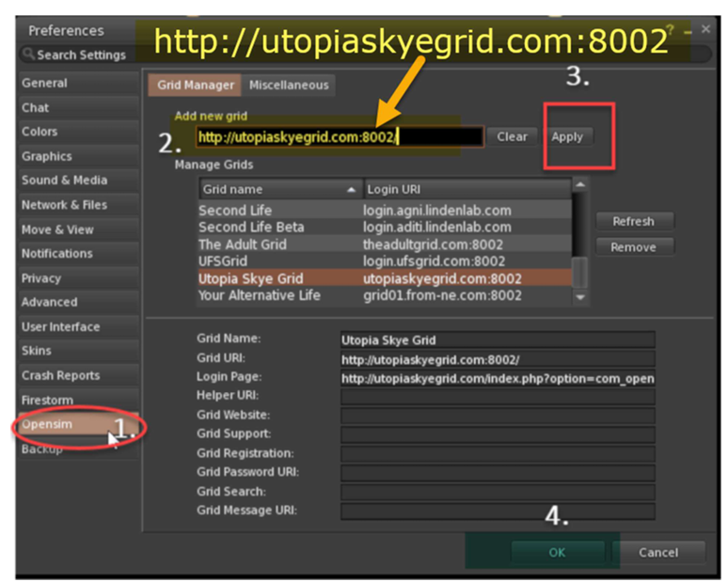Click the Grid Message URI field
This screenshot has width=728, height=582.
tap(498, 511)
